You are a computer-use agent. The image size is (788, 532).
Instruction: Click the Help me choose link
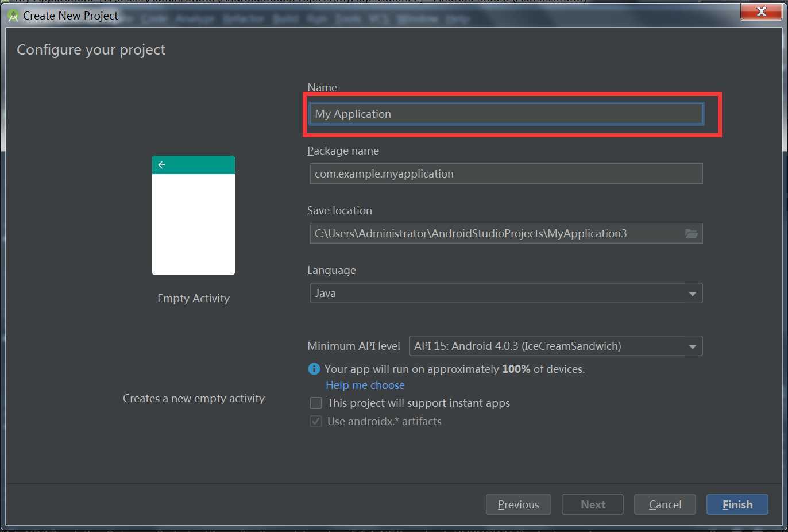(x=365, y=385)
